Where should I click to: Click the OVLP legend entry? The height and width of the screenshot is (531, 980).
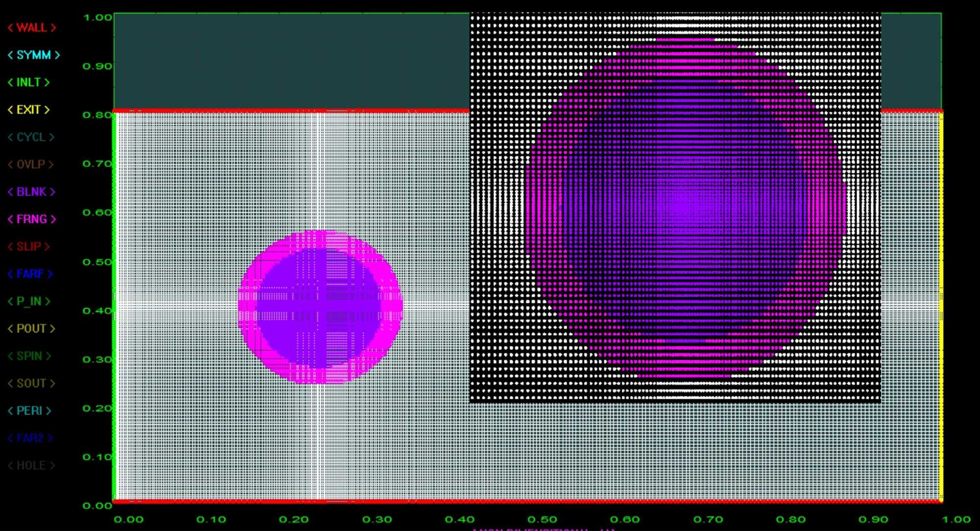pyautogui.click(x=31, y=165)
